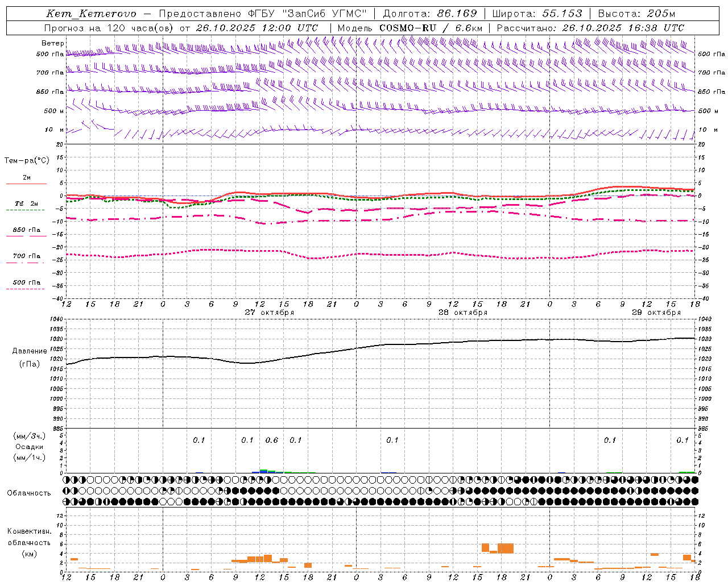Click the Широта: 55.153 value

click(x=537, y=14)
